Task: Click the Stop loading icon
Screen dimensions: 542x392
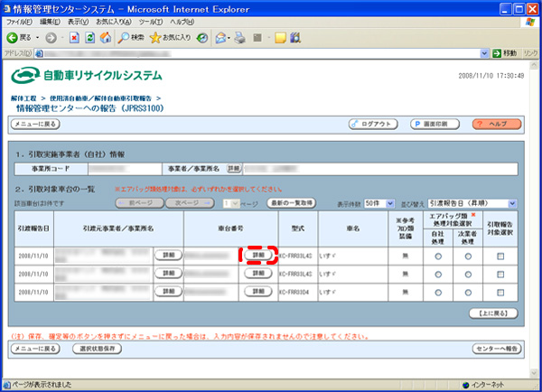Action: tap(74, 38)
